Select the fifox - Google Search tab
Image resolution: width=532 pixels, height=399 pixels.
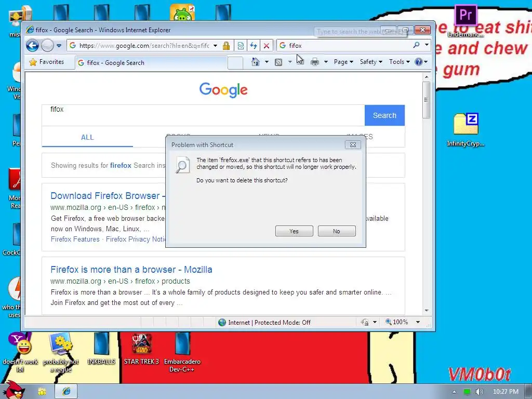151,63
